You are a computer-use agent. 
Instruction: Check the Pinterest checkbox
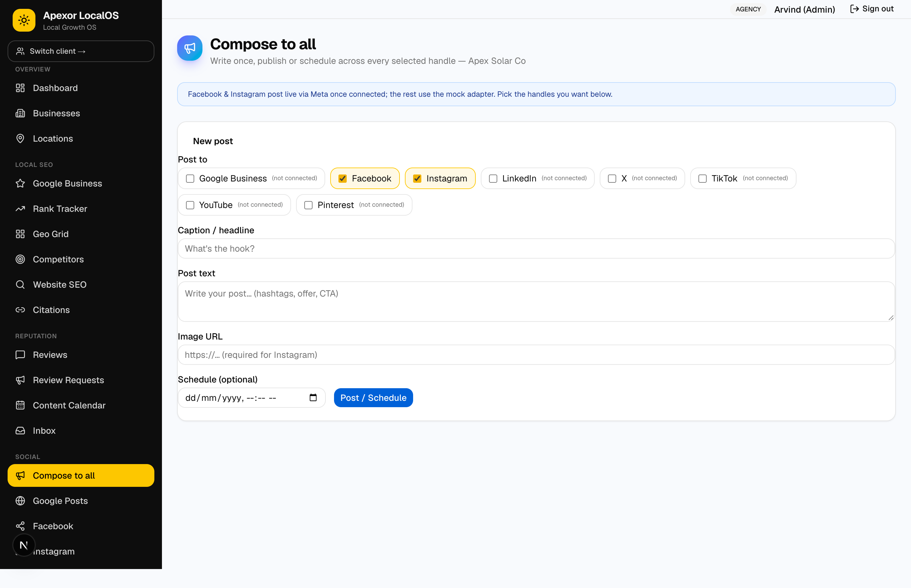pos(308,205)
